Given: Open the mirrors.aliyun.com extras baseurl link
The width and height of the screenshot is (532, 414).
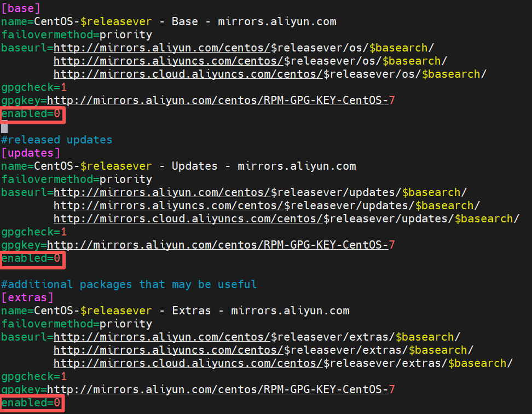Looking at the screenshot, I should click(257, 337).
